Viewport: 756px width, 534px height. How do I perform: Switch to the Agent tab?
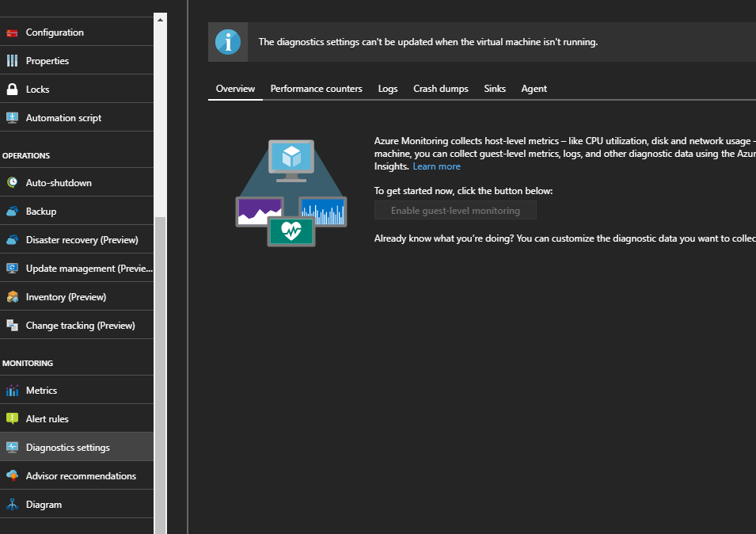(x=534, y=89)
